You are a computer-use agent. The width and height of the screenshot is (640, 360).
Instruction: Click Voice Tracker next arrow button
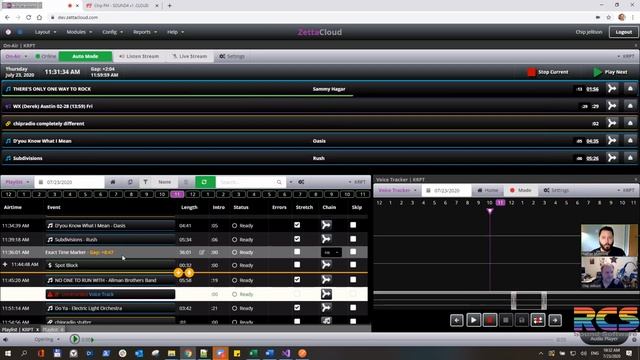click(x=555, y=320)
